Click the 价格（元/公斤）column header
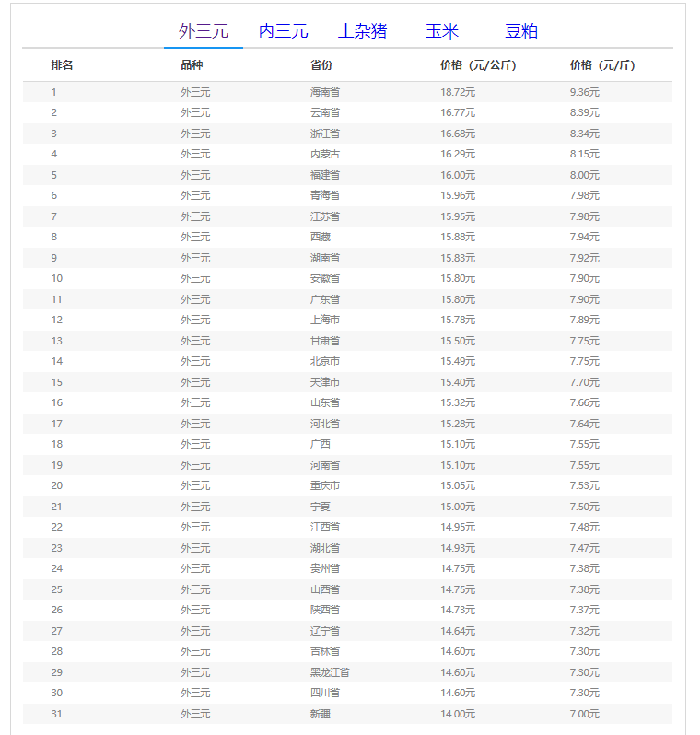Viewport: 700px width, 735px height. click(478, 65)
